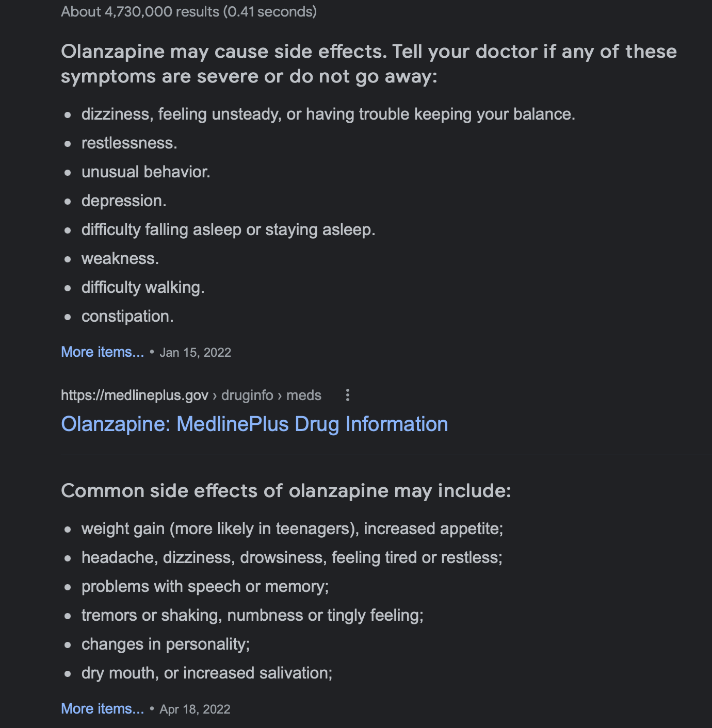Click the 'constipation.' bullet item
712x728 pixels.
(127, 316)
